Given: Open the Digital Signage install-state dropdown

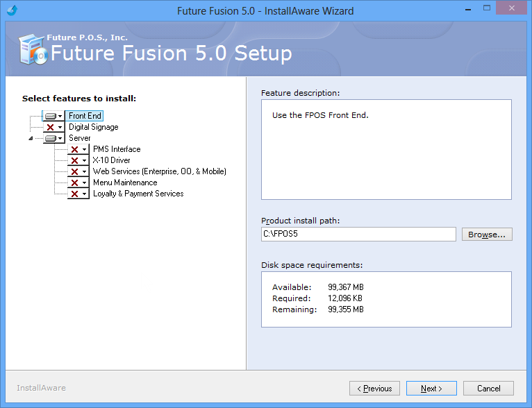Looking at the screenshot, I should coord(53,127).
